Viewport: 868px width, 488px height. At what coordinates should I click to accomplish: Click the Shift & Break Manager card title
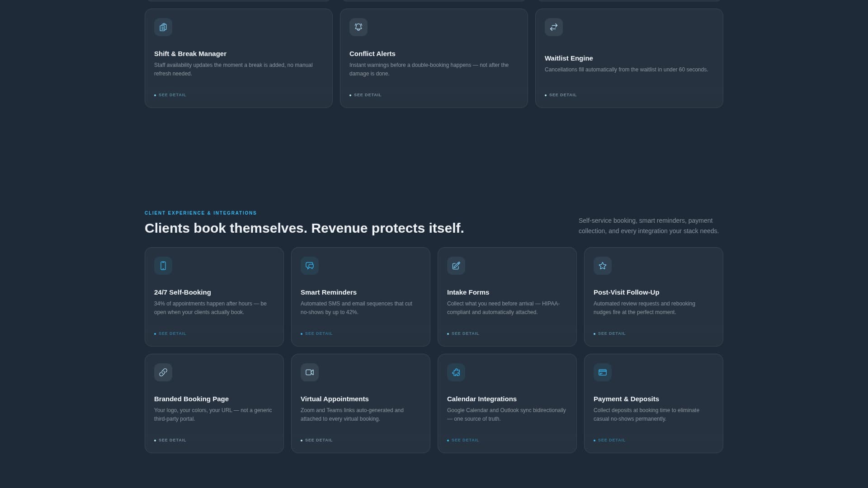click(190, 54)
